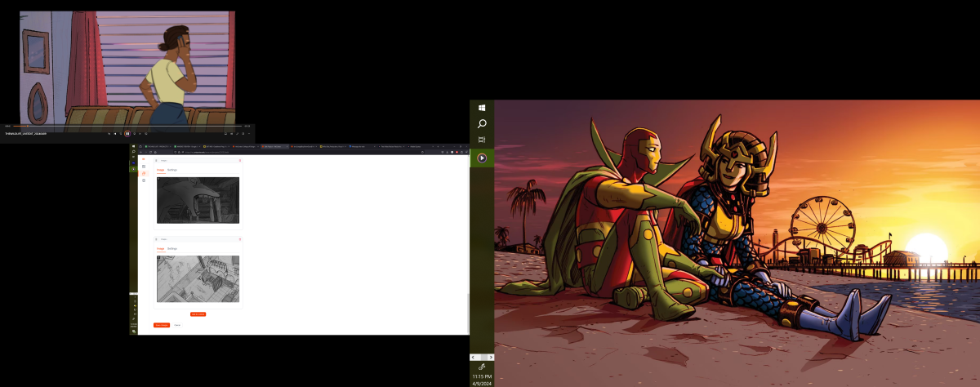Click the orange save button at page bottom
Screen dimensions: 980x387
coord(162,325)
